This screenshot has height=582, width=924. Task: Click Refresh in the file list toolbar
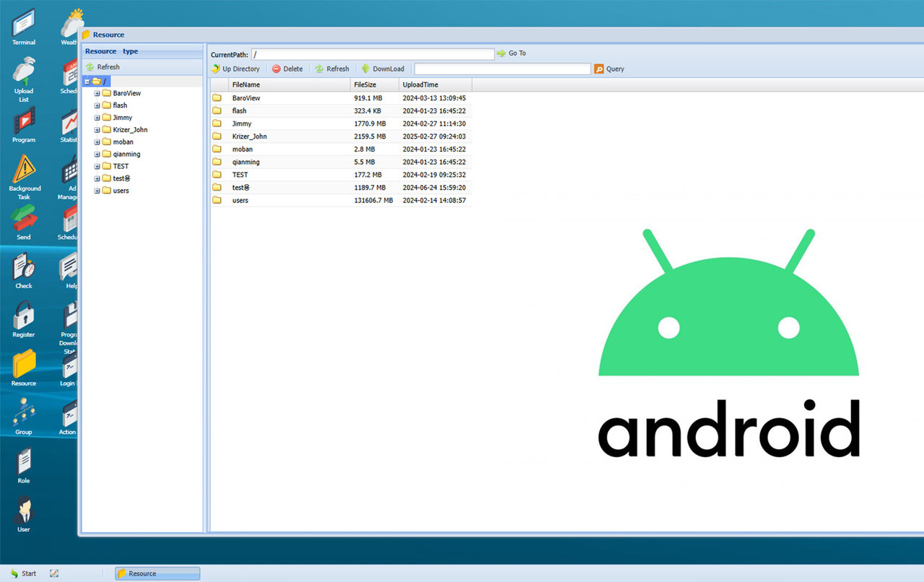pyautogui.click(x=332, y=69)
